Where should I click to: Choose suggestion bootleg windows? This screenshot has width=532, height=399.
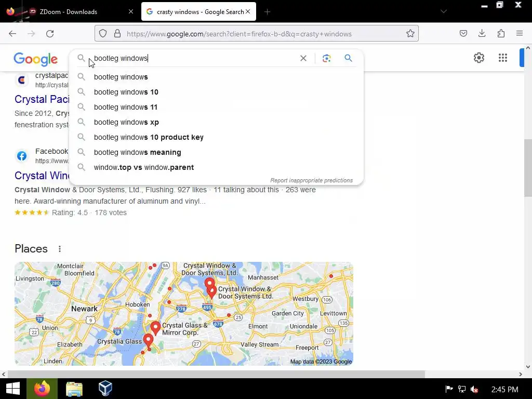(217, 77)
